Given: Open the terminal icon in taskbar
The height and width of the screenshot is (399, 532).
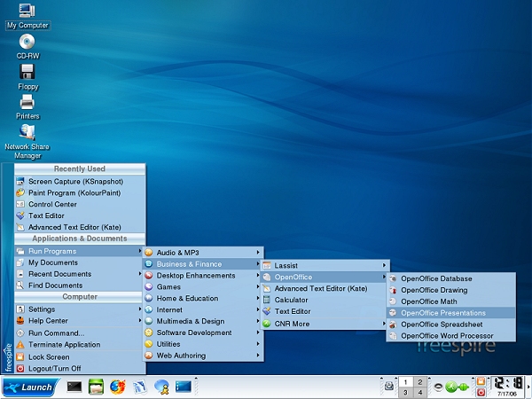Looking at the screenshot, I should 74,387.
